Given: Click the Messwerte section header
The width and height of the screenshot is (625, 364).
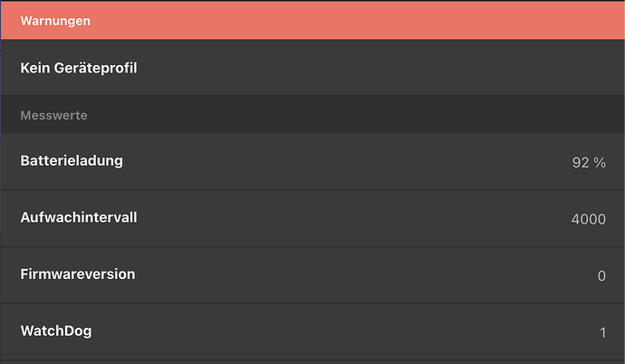Looking at the screenshot, I should click(x=53, y=116).
